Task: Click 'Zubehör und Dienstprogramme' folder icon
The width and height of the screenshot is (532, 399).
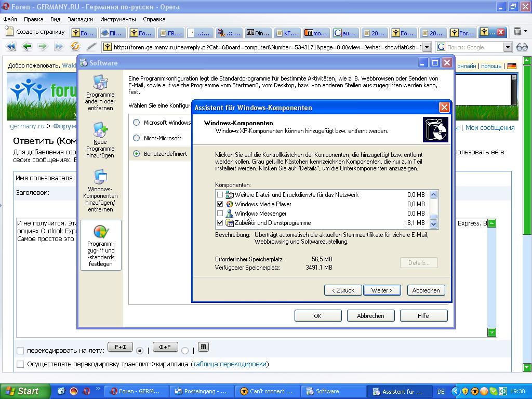Action: tap(230, 223)
